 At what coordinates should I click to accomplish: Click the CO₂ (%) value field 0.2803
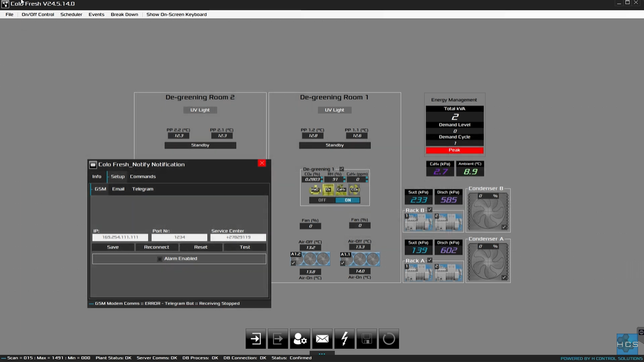click(312, 180)
